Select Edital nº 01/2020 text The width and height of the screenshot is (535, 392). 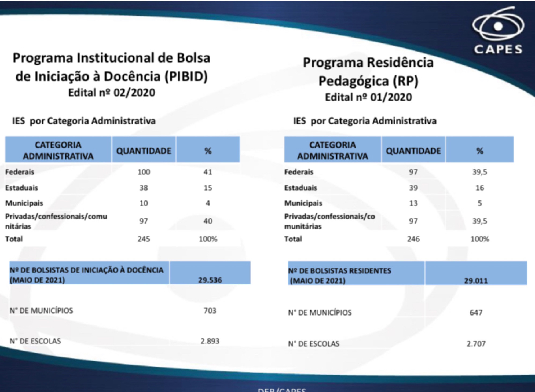click(368, 97)
